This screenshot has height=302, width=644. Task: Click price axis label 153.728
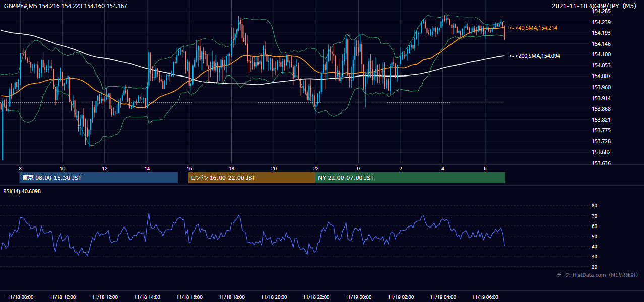coord(601,141)
